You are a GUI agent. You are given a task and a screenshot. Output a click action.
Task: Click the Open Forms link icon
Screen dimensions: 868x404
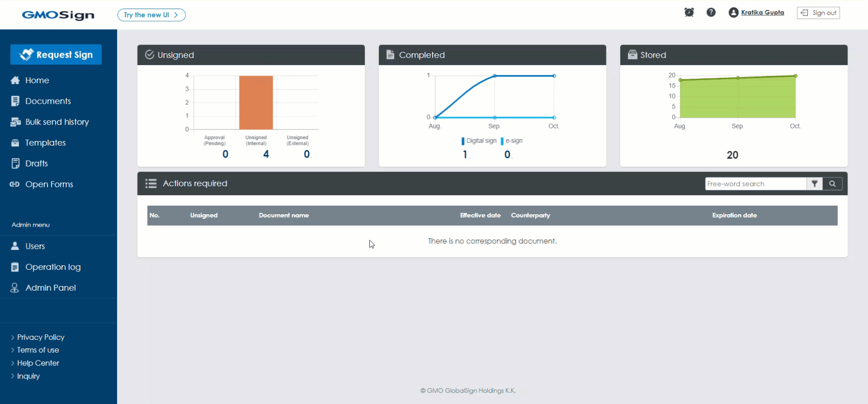click(15, 184)
